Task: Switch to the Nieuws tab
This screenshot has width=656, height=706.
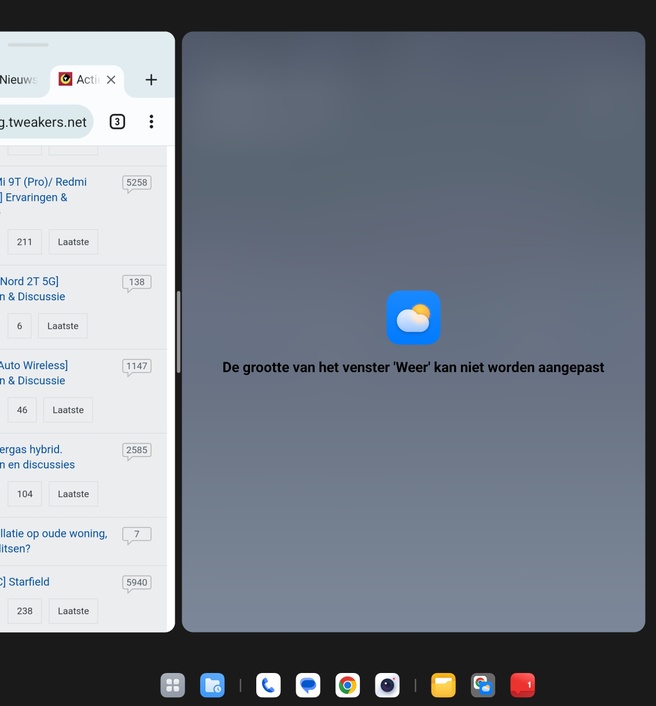Action: click(x=18, y=80)
